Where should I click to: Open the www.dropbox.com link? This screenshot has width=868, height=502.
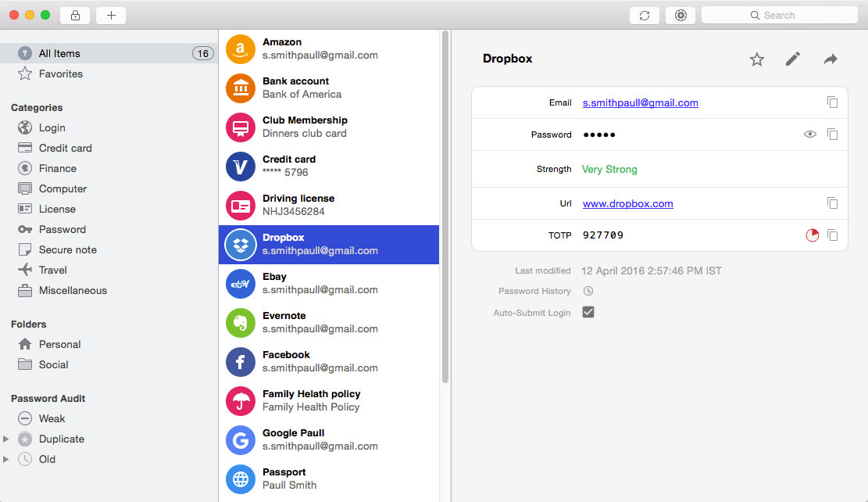(627, 203)
